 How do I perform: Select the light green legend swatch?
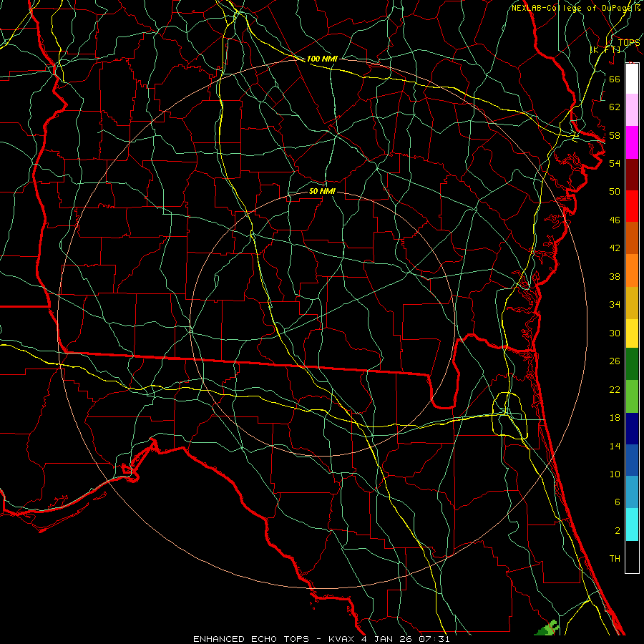coord(632,396)
